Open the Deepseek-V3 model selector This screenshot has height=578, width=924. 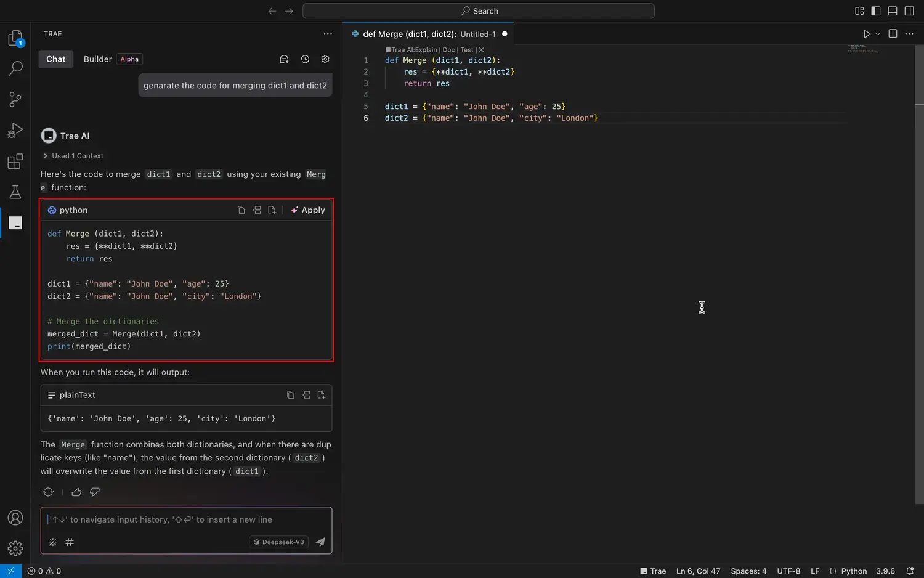pos(279,542)
